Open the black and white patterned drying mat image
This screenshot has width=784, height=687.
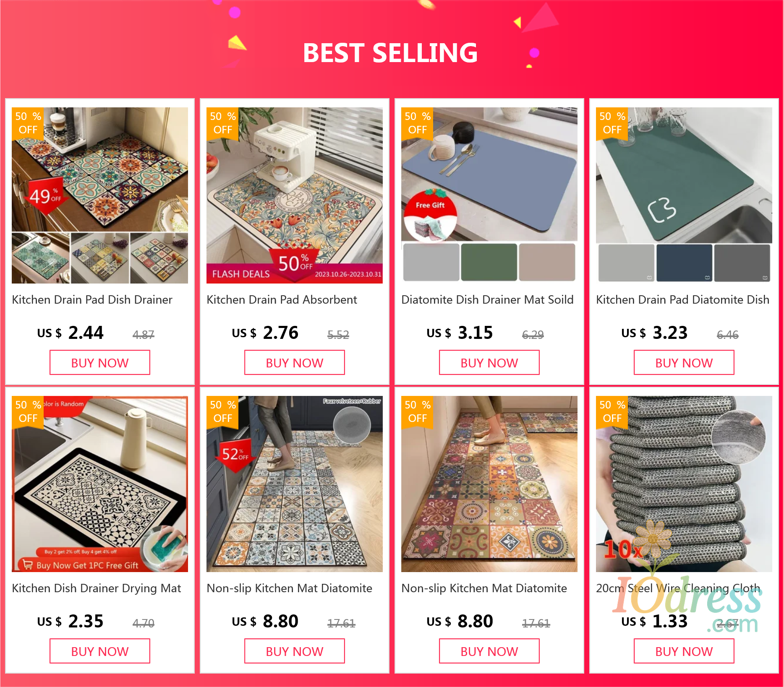pyautogui.click(x=100, y=484)
